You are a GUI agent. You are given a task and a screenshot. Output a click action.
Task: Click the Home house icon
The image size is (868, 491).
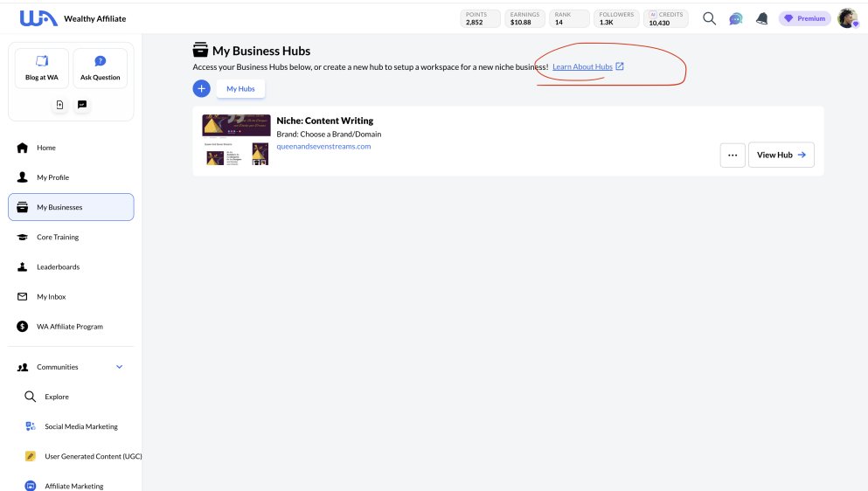click(22, 148)
